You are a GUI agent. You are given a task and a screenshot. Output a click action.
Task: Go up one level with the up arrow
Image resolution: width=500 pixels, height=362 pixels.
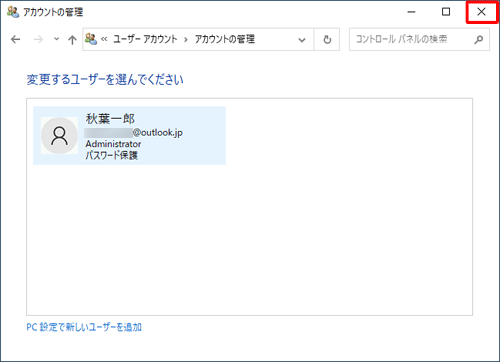[x=72, y=40]
